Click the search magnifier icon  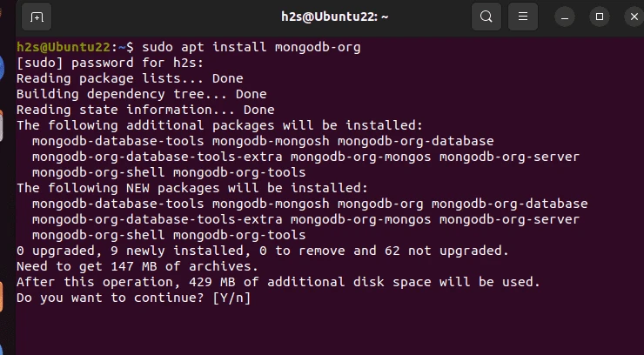pos(486,17)
